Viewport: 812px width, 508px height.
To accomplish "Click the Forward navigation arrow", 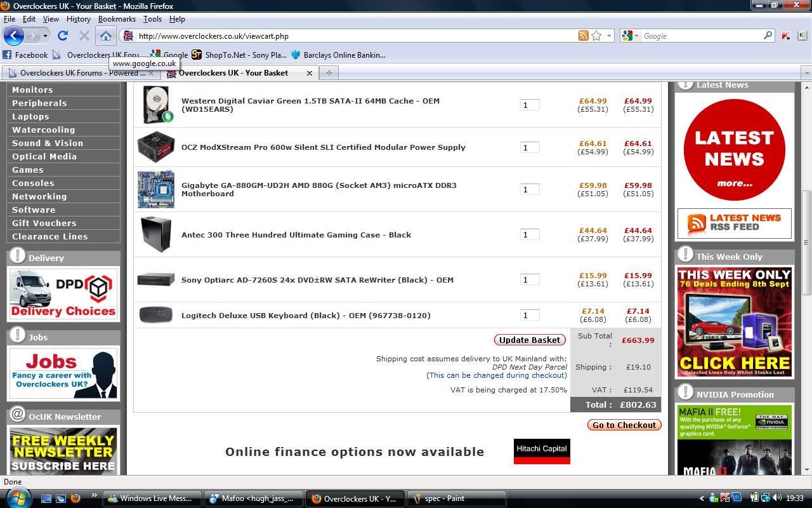I will pos(34,36).
